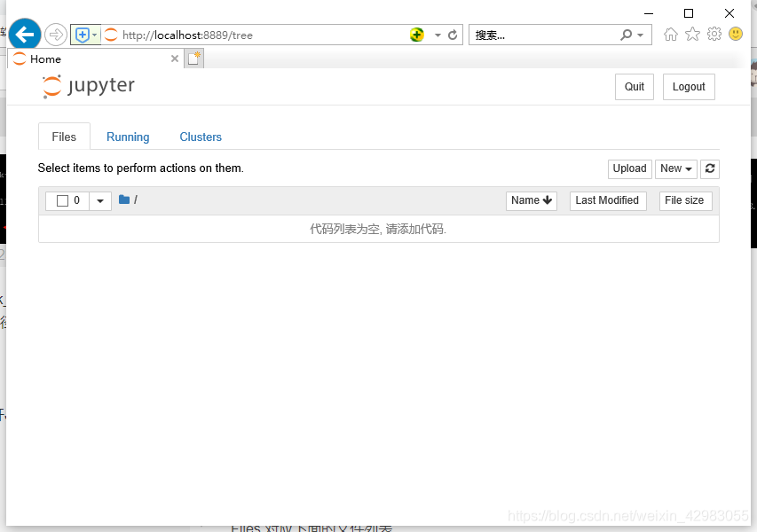
Task: Minimize the browser window
Action: coord(649,13)
